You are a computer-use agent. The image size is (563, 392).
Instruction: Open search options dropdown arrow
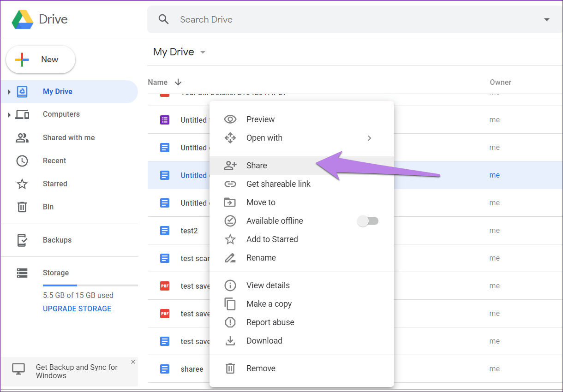point(547,19)
